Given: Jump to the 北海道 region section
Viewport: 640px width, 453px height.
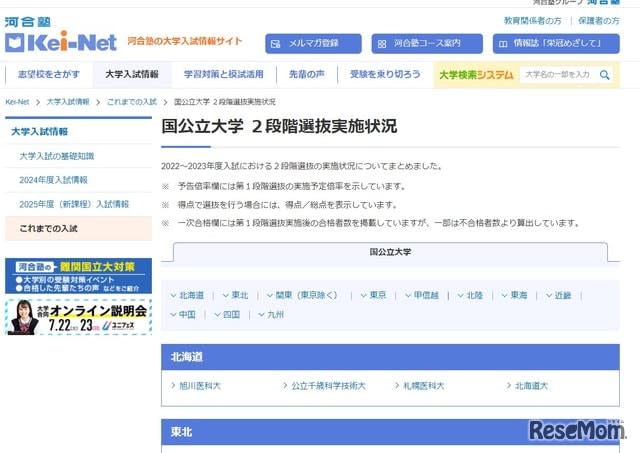Looking at the screenshot, I should tap(187, 295).
